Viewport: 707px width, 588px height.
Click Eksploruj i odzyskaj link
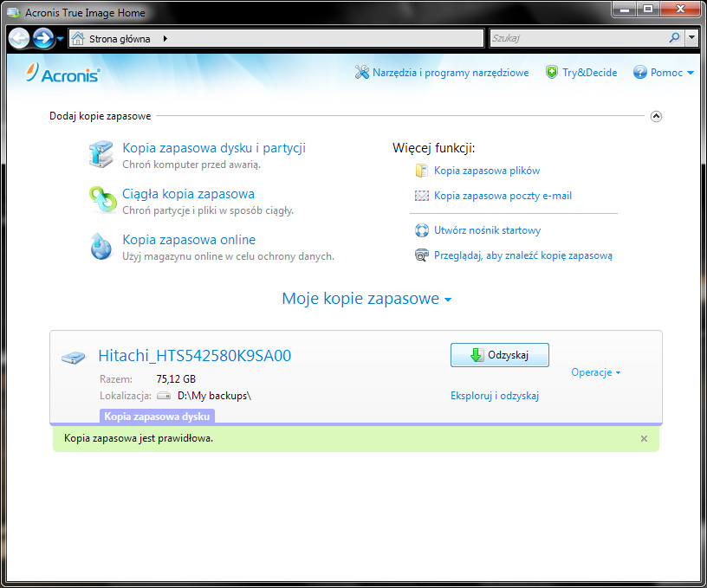(495, 396)
